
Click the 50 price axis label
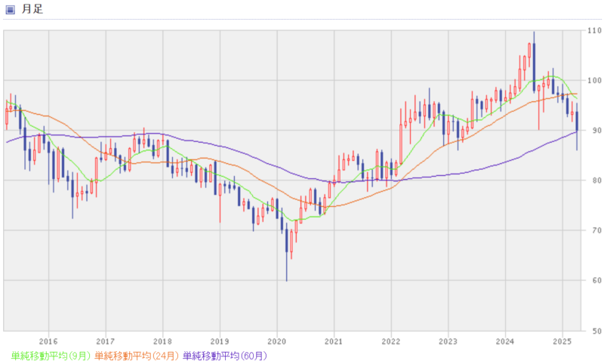596,331
